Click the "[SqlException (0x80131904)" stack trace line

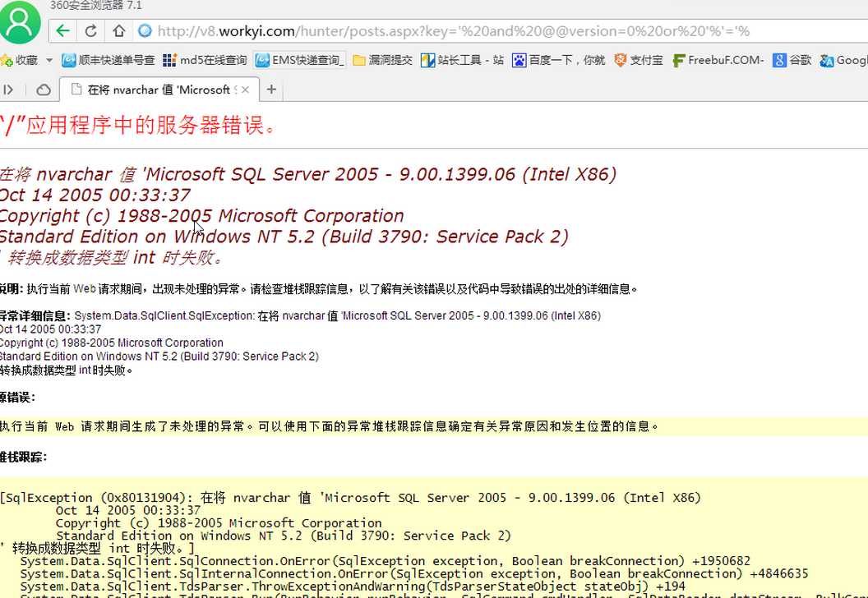(350, 498)
